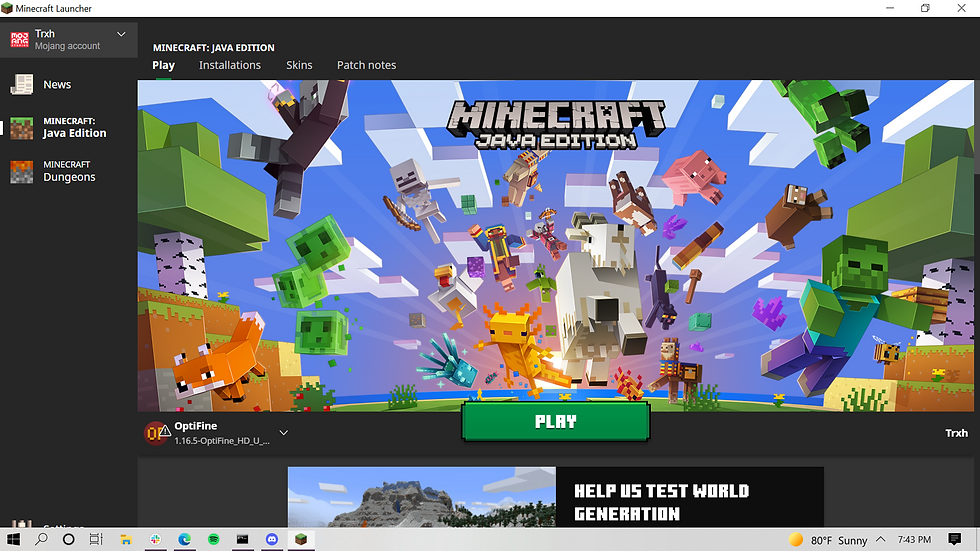Click the green PLAY button
Screen dimensions: 980x551
pyautogui.click(x=556, y=422)
